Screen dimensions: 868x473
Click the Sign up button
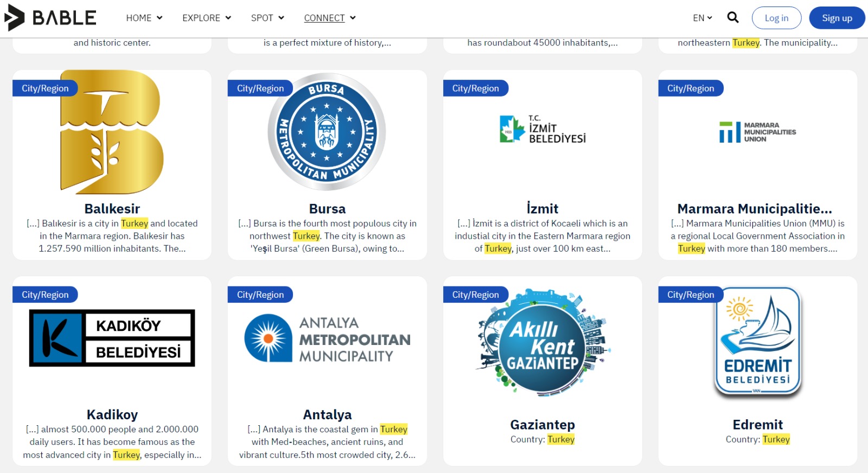pyautogui.click(x=837, y=18)
